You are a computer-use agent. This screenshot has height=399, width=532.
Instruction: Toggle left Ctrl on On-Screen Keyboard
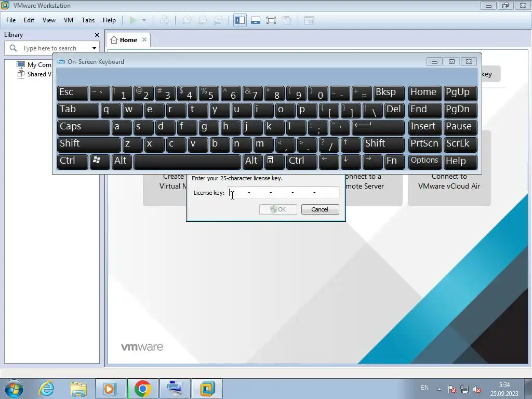click(73, 162)
